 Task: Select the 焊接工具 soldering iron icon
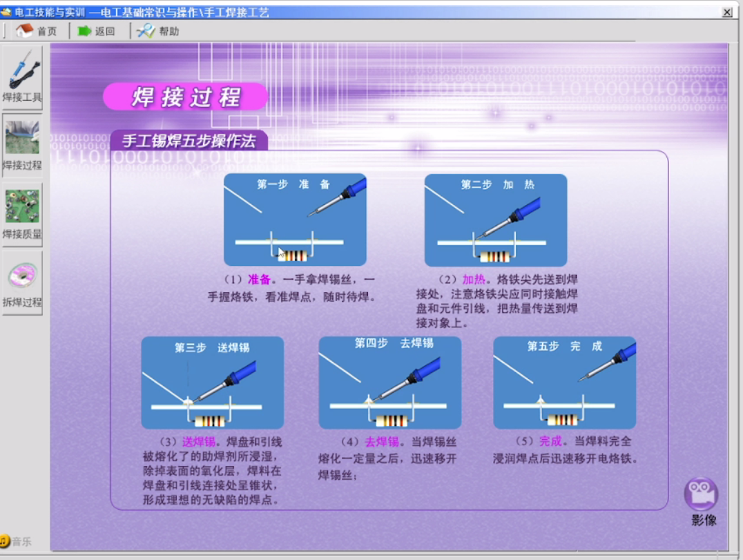[x=22, y=71]
